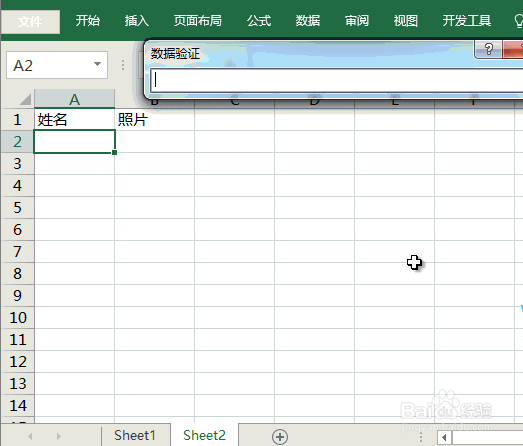
Task: Click the Sheet2 tab
Action: (x=204, y=435)
